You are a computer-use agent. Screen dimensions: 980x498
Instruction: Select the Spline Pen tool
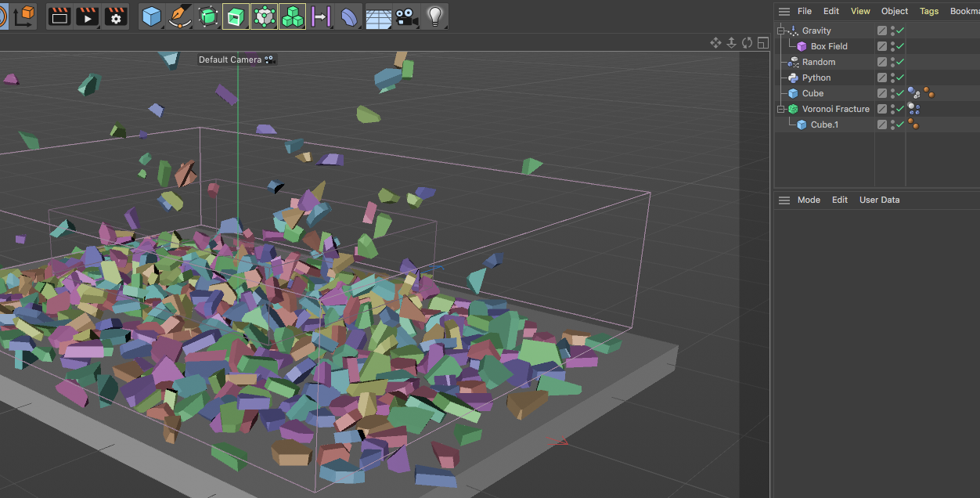point(180,16)
